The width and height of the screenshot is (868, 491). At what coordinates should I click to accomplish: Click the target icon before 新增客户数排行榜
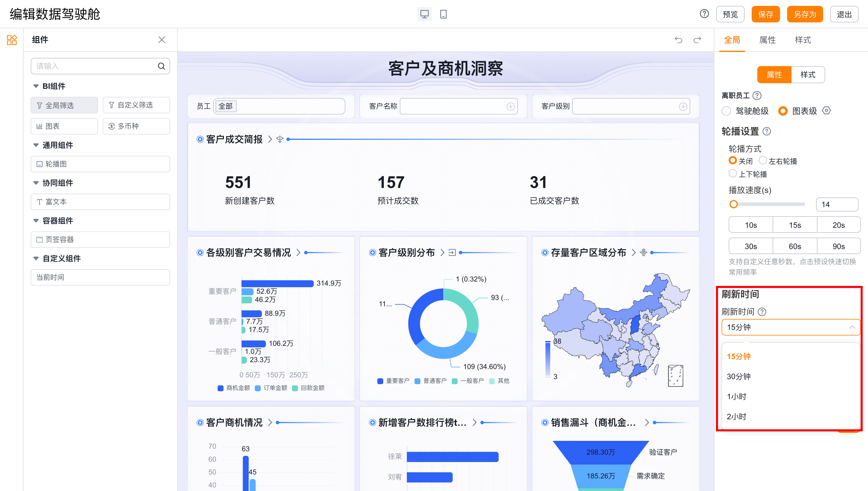tap(372, 423)
